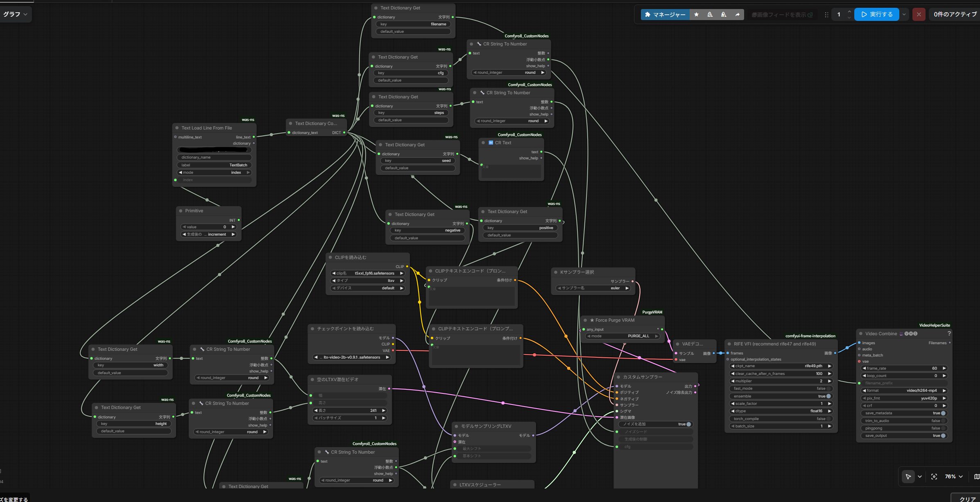
Task: Open the format video/h264-mp4 combo box
Action: pyautogui.click(x=904, y=391)
